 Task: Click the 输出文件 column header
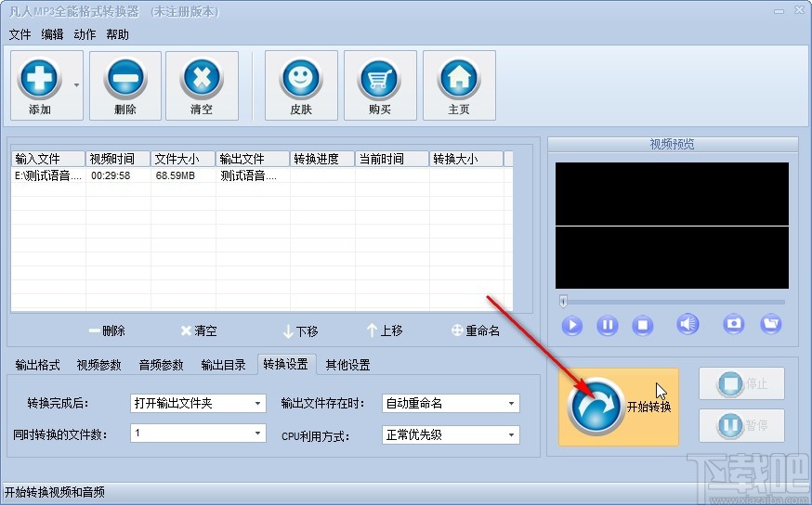click(x=253, y=159)
